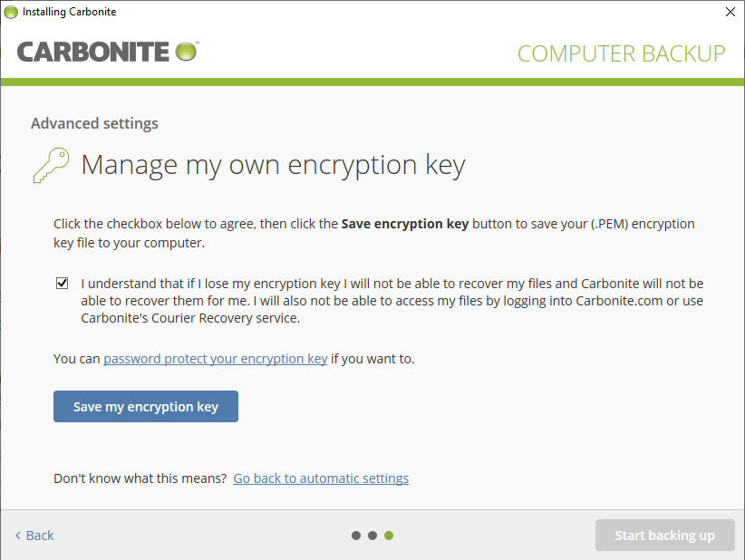Click the CARBONITE wordmark logo
Screen dimensions: 745x560
[x=94, y=52]
